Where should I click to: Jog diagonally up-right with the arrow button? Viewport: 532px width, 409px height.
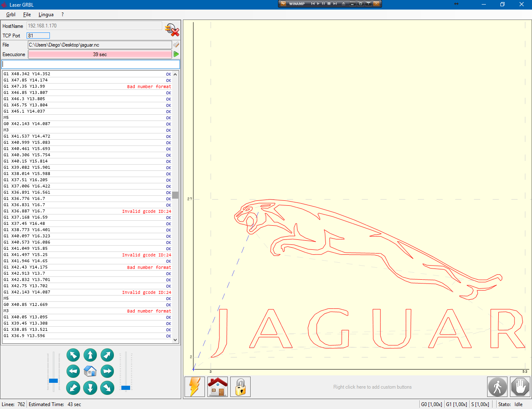coord(107,355)
